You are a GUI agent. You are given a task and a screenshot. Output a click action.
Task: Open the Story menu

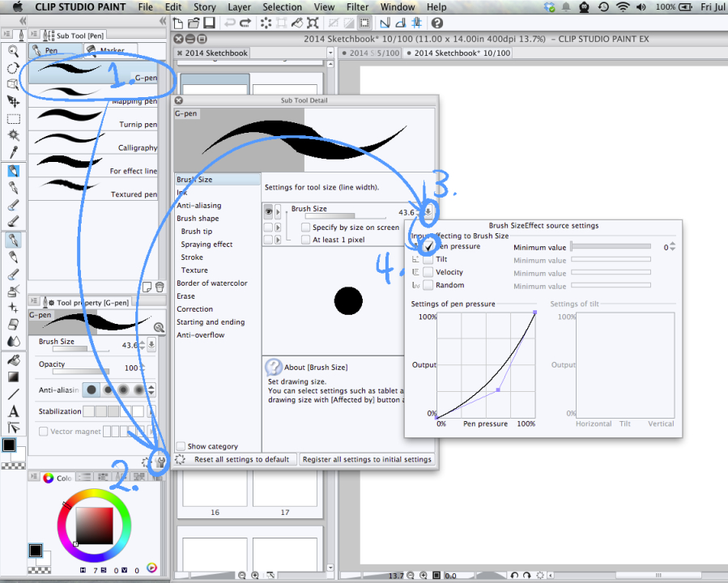pos(205,7)
